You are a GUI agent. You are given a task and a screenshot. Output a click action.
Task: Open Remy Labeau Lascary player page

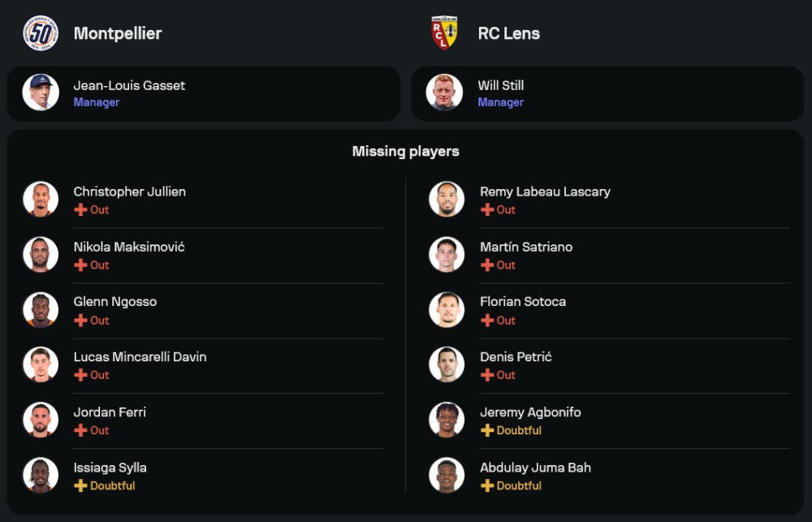coord(545,192)
